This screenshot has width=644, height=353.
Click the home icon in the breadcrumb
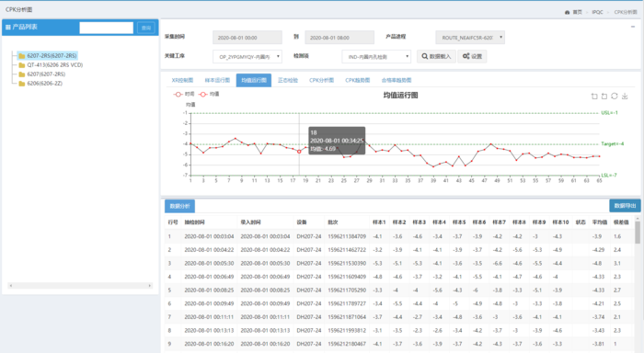[568, 12]
